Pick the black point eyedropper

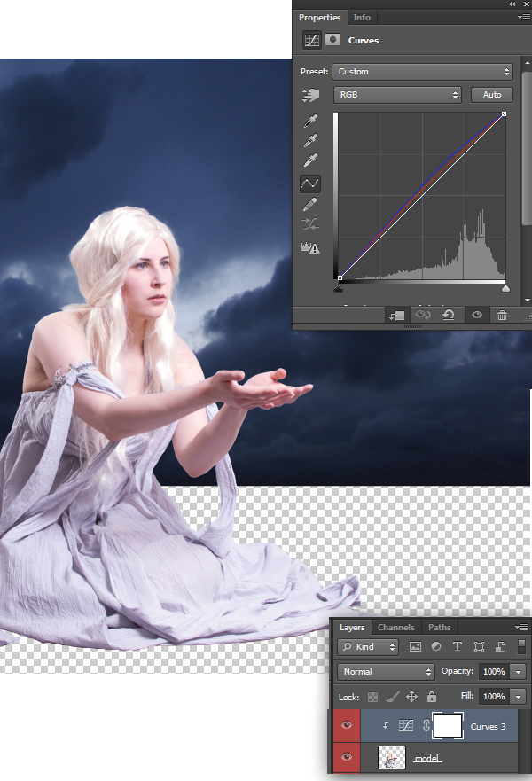click(x=310, y=121)
